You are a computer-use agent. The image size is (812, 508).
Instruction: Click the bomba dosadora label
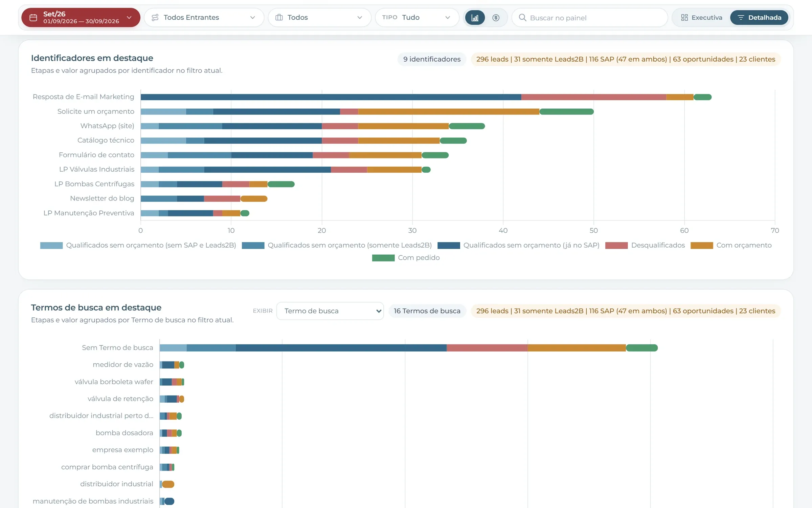coord(124,433)
